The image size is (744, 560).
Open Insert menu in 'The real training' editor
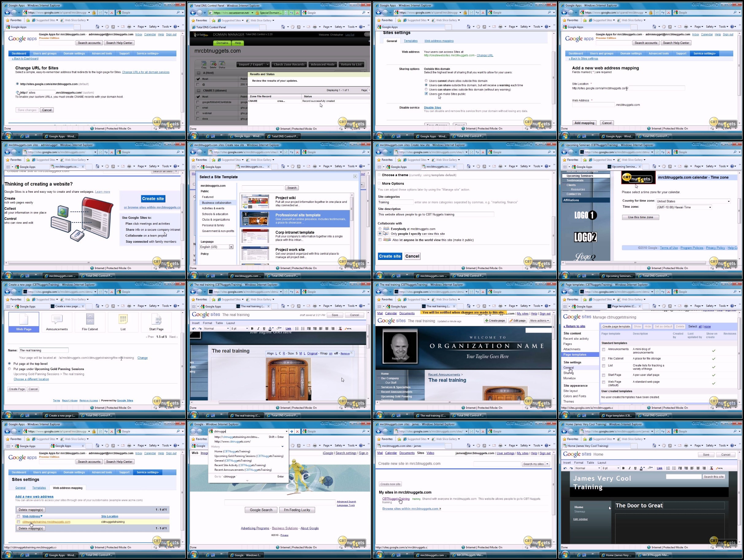pyautogui.click(x=195, y=323)
